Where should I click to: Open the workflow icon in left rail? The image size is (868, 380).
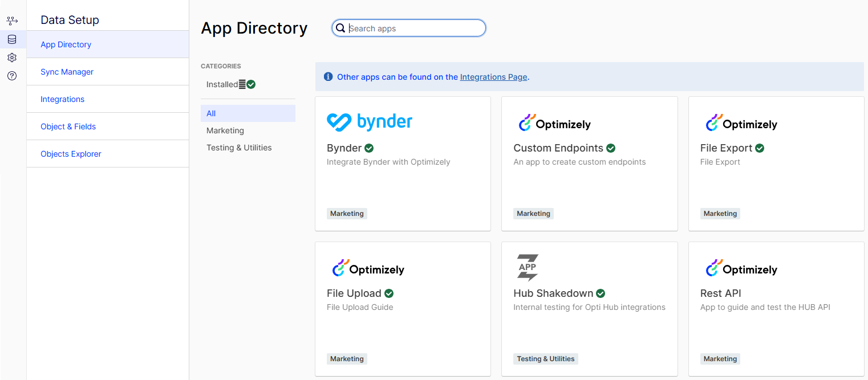point(12,21)
